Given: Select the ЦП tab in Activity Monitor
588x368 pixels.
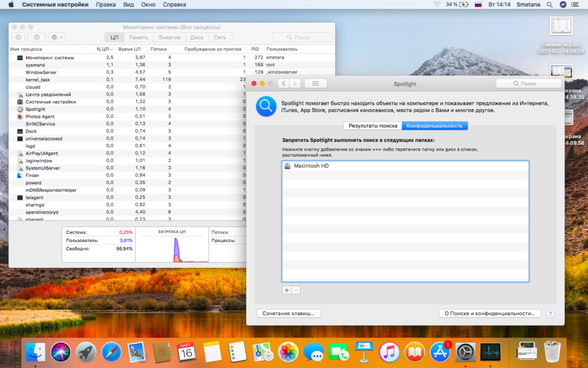Looking at the screenshot, I should [x=114, y=37].
